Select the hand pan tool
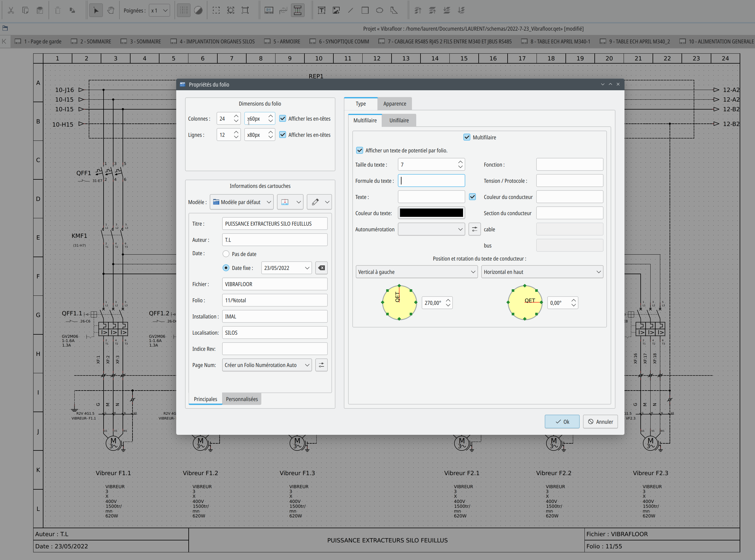 point(111,10)
